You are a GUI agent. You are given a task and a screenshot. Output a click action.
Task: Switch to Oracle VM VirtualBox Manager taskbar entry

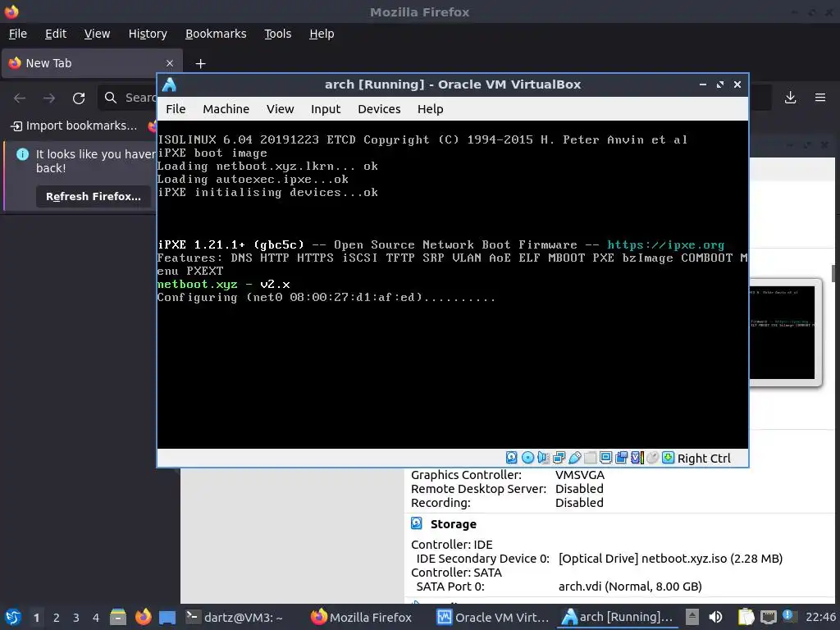tap(493, 617)
